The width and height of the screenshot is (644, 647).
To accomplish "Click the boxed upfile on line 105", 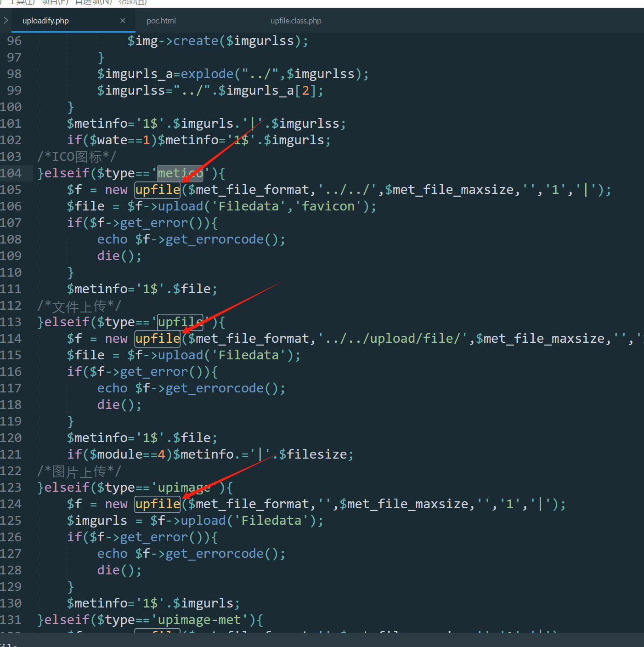I will point(158,190).
